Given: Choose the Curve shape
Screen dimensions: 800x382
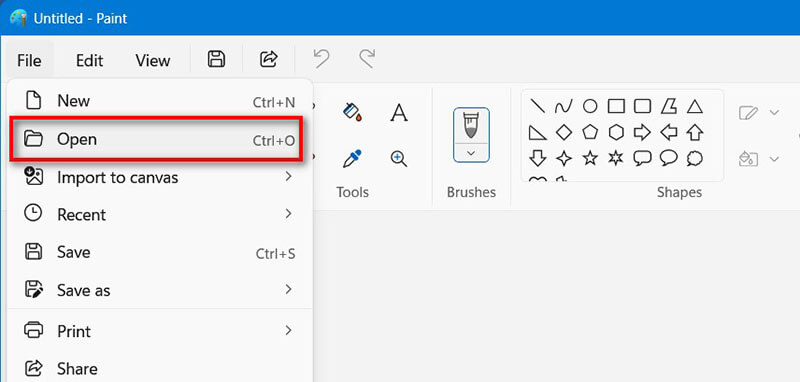Looking at the screenshot, I should click(x=564, y=106).
